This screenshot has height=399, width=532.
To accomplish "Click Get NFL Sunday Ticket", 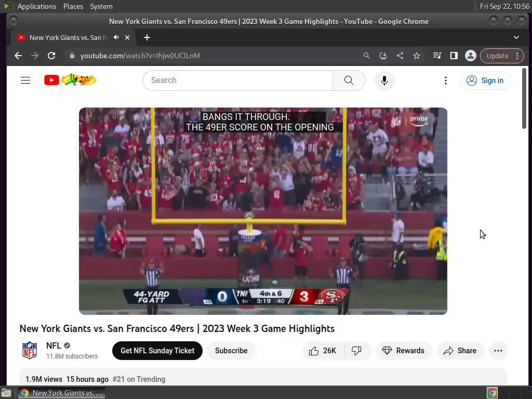I will tap(157, 351).
